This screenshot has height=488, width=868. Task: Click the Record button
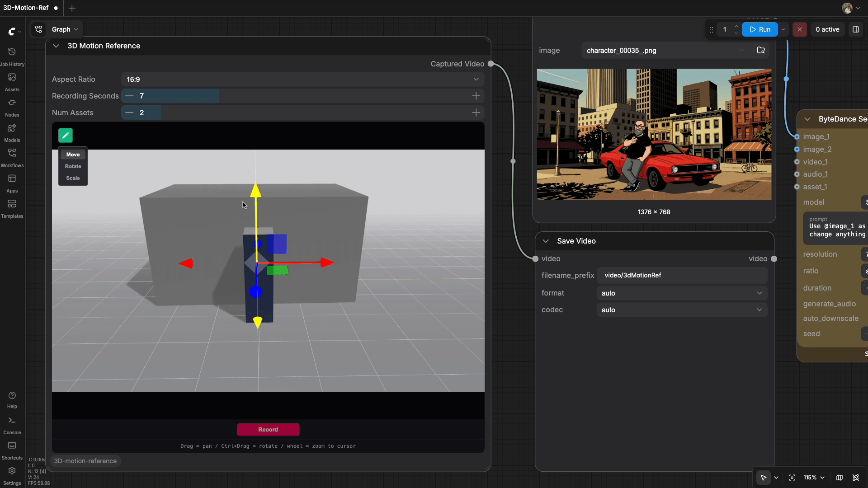click(x=268, y=429)
